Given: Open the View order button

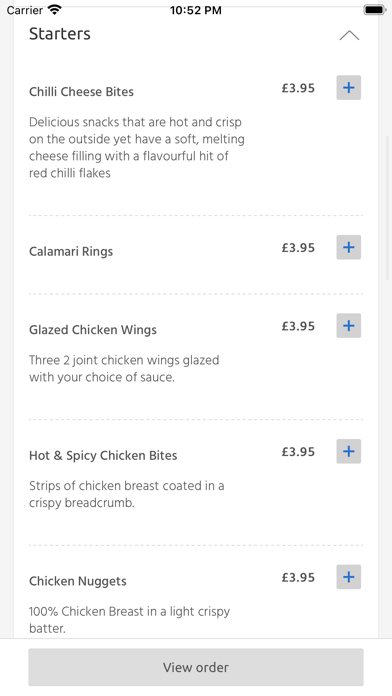Looking at the screenshot, I should coord(196,667).
